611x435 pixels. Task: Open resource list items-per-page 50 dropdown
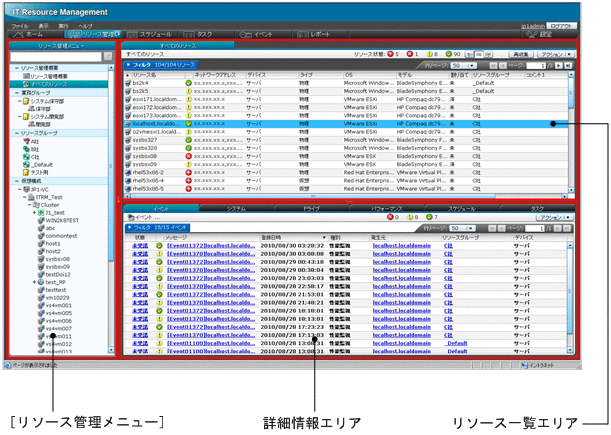[463, 65]
